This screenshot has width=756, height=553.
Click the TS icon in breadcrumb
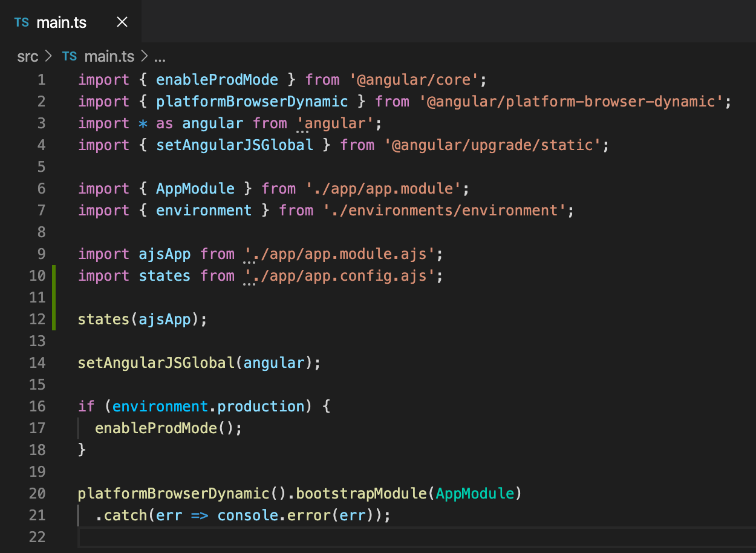[x=70, y=56]
